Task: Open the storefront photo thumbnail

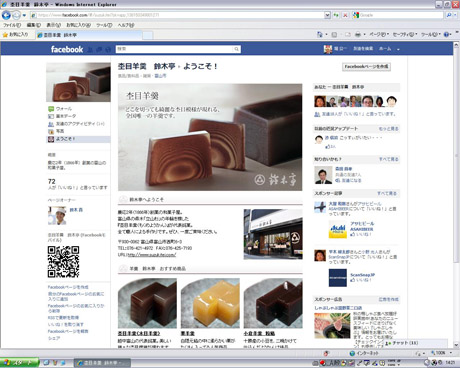Action: click(x=273, y=234)
